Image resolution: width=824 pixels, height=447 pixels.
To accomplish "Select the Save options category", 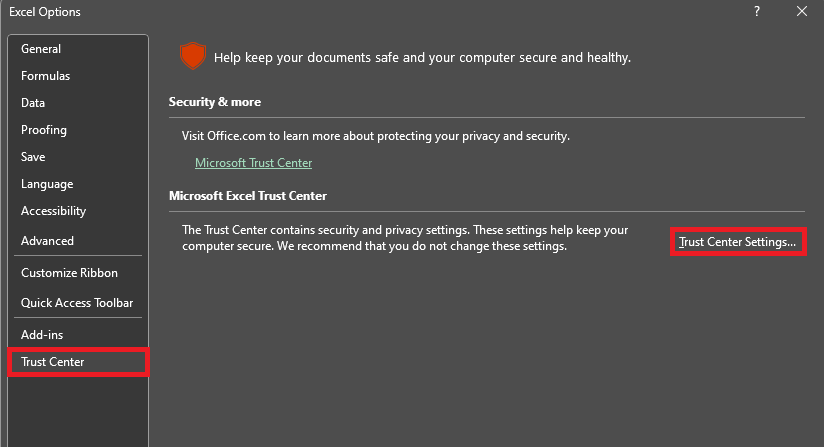I will coord(33,157).
